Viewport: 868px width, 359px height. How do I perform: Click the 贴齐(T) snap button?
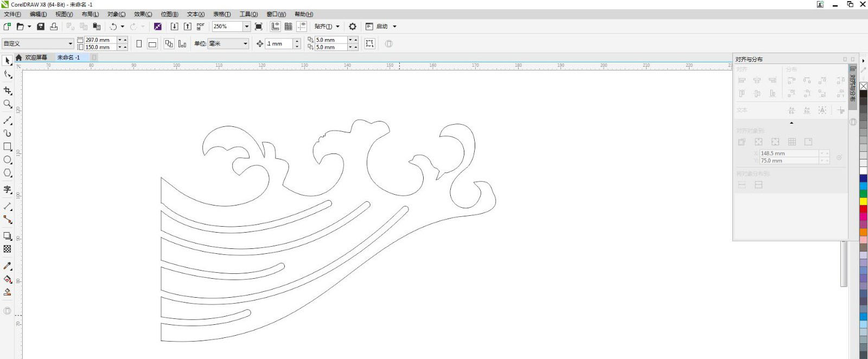[x=323, y=27]
